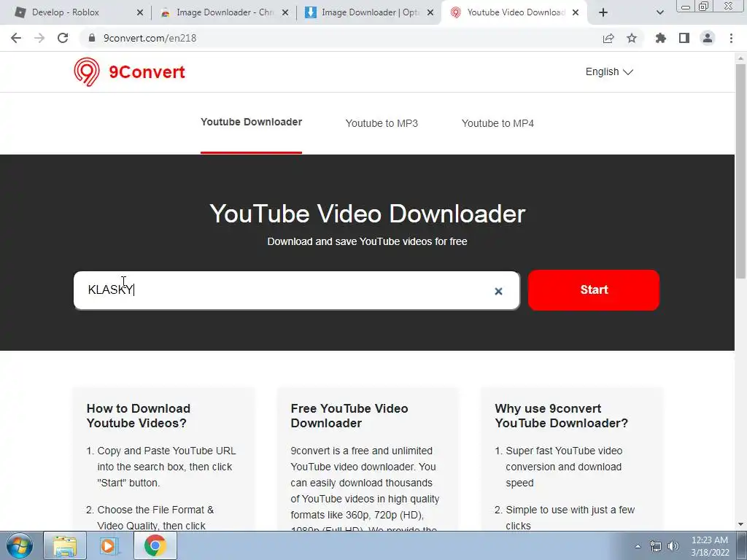Click the 12:23 AM clock in tray
The height and width of the screenshot is (560, 747).
(x=709, y=540)
